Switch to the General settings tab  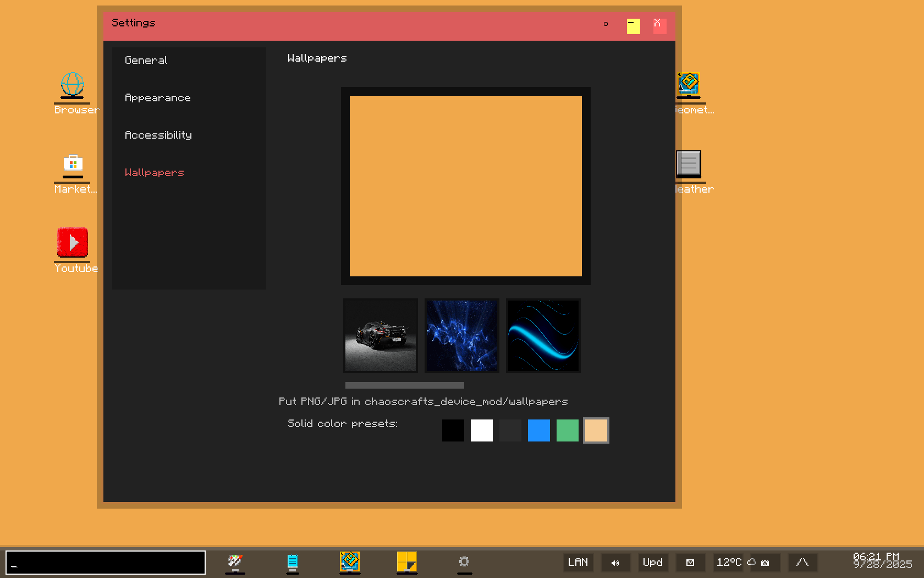coord(146,61)
